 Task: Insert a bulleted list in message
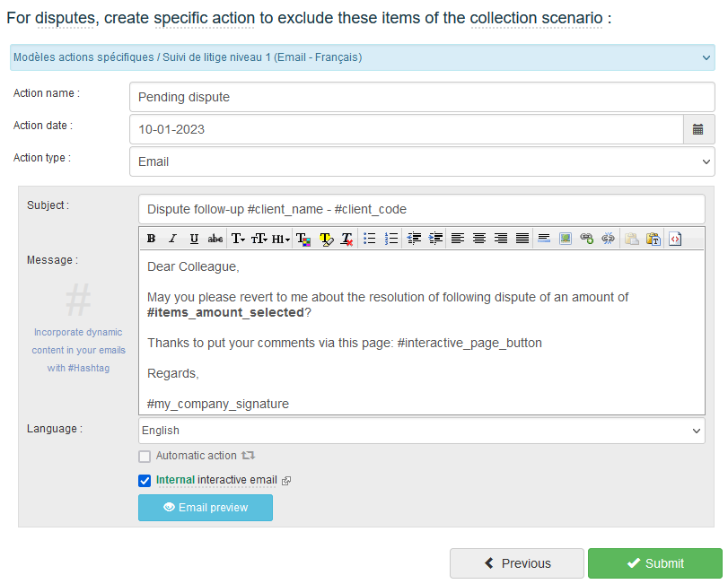(x=369, y=239)
